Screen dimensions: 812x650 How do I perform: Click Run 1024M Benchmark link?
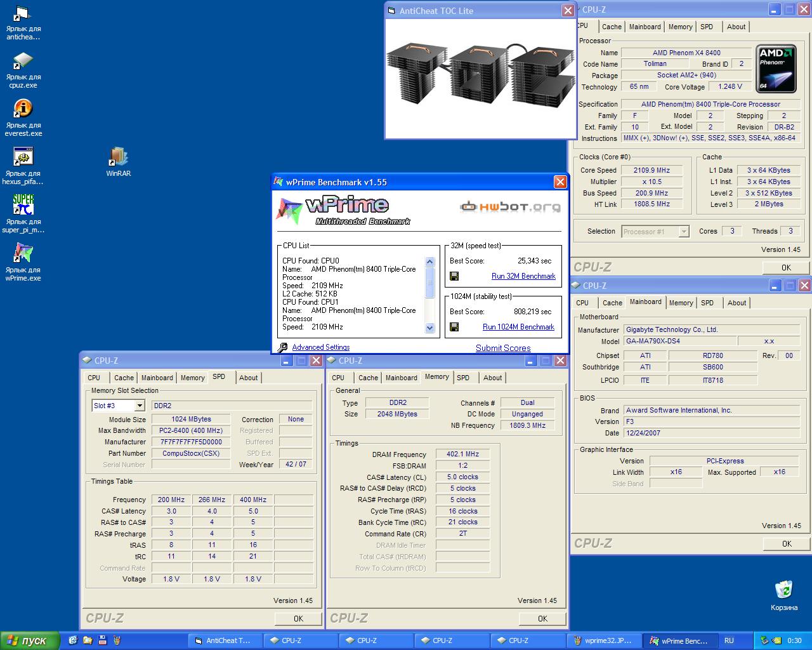pos(518,327)
